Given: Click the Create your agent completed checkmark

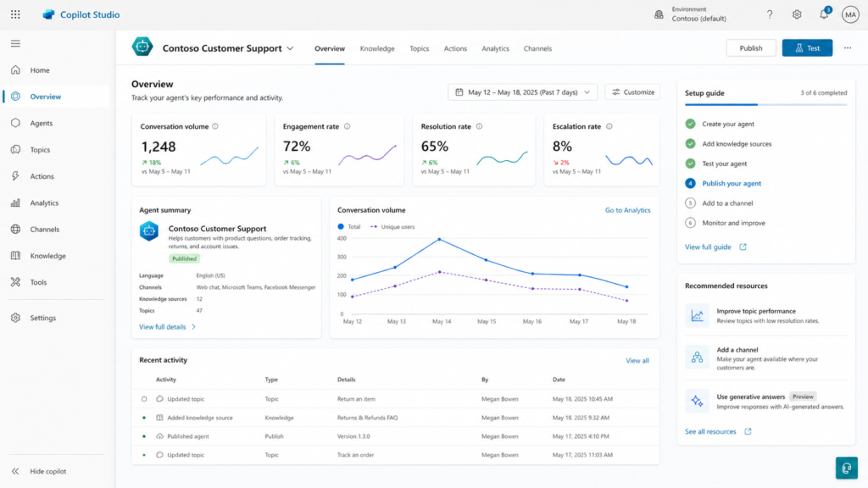Looking at the screenshot, I should point(690,124).
